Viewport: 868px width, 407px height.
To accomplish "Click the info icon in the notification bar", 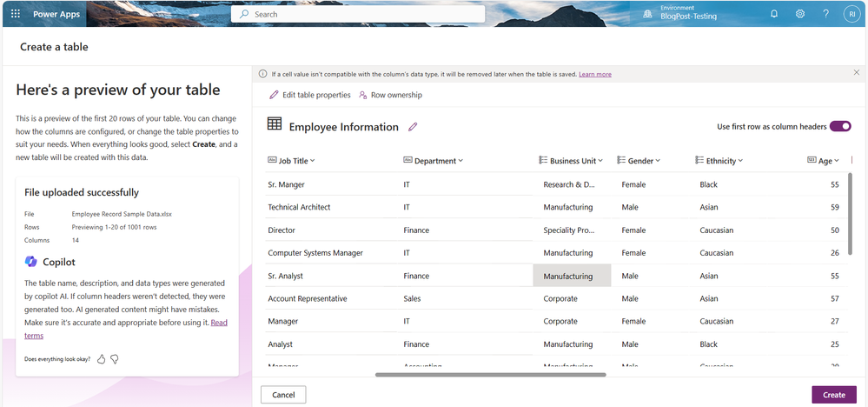I will [263, 74].
